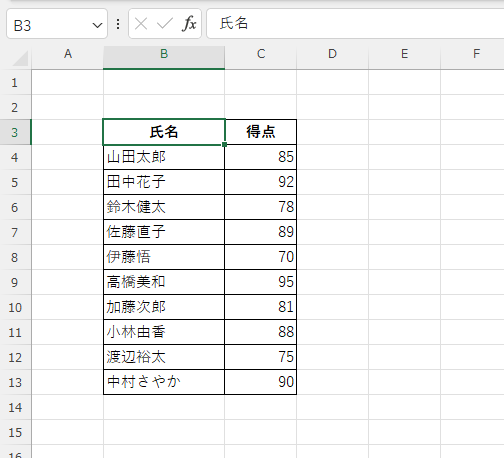Select the score cell showing 95
This screenshot has height=458, width=504.
(261, 282)
